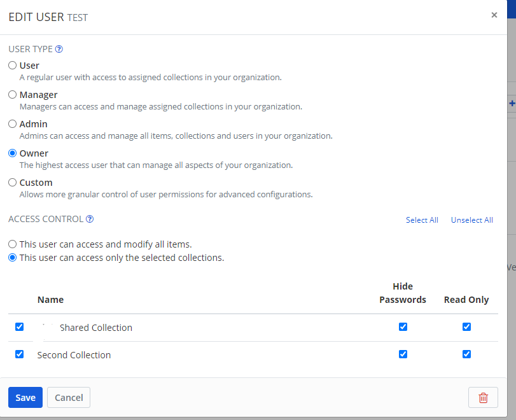
Task: Open the Access Control help icon
Action: [90, 219]
